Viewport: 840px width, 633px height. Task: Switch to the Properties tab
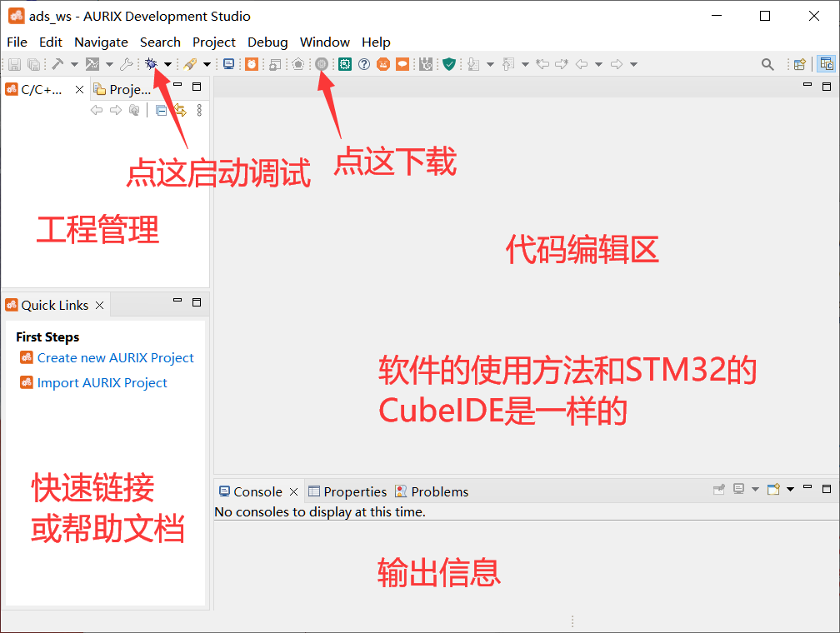347,491
